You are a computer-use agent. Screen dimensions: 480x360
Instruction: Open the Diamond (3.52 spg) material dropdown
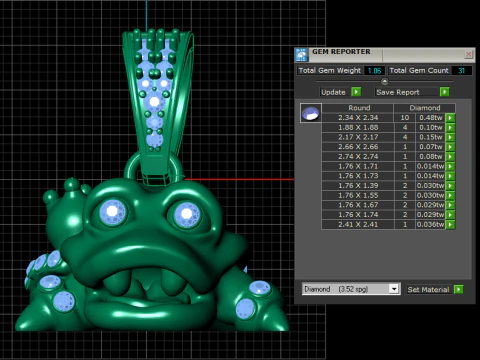click(394, 289)
